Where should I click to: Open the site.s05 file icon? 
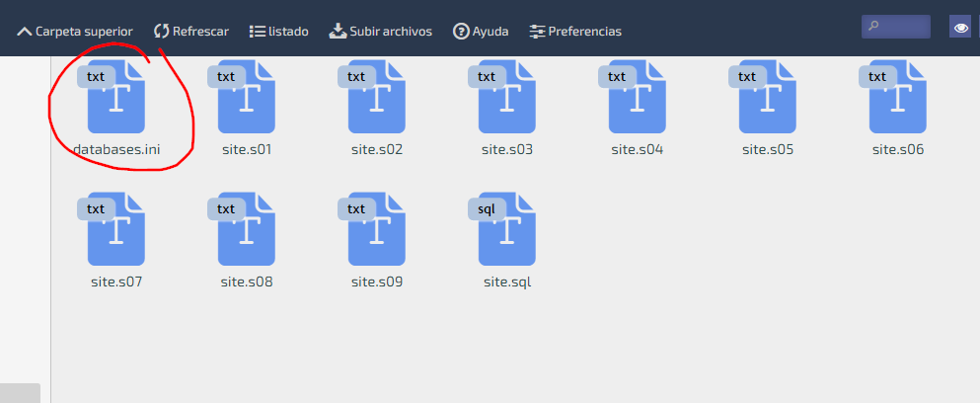click(x=763, y=97)
